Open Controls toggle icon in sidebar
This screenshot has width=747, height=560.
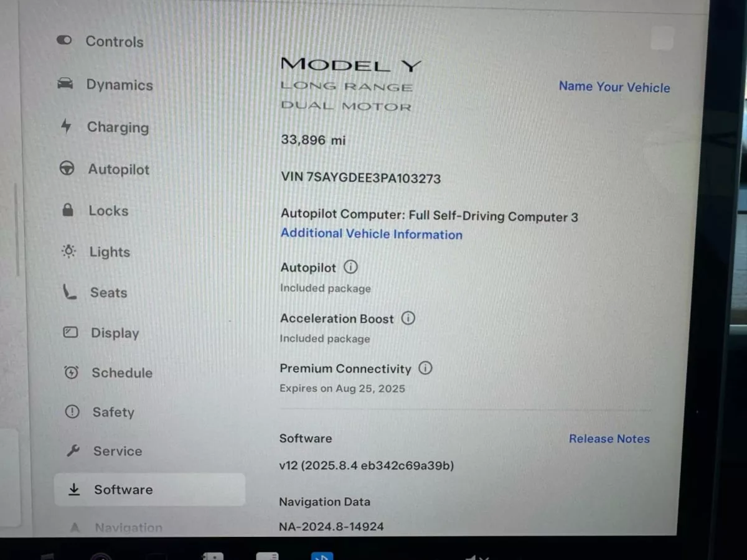[x=64, y=40]
